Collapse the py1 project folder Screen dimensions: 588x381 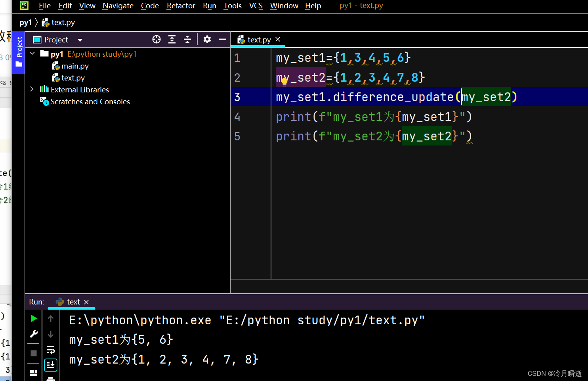[x=32, y=54]
